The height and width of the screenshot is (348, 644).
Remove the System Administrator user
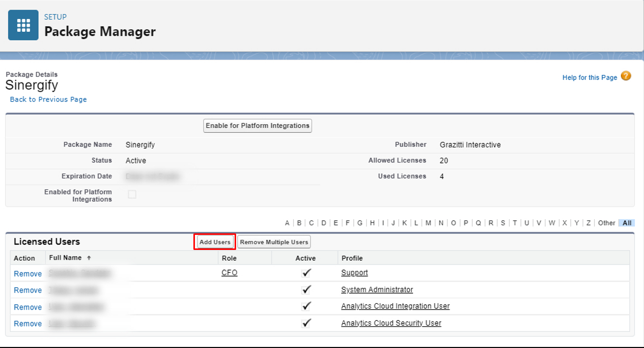click(28, 290)
